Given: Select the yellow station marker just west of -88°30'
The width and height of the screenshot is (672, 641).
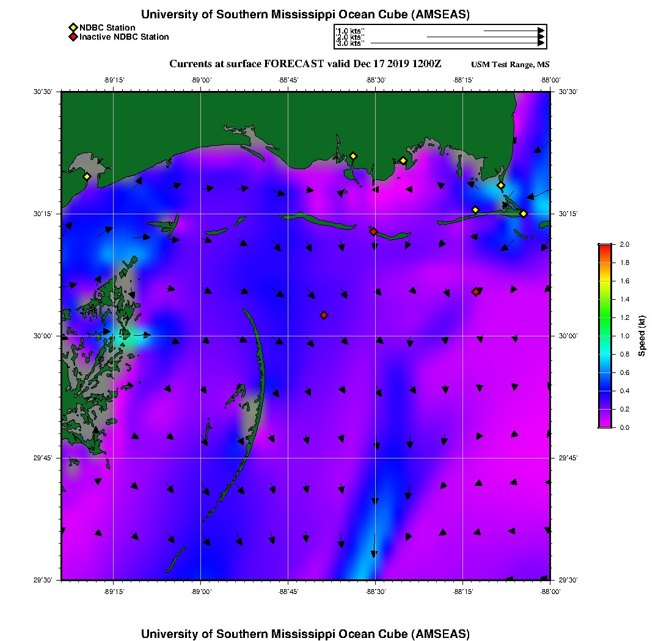Looking at the screenshot, I should tap(353, 156).
